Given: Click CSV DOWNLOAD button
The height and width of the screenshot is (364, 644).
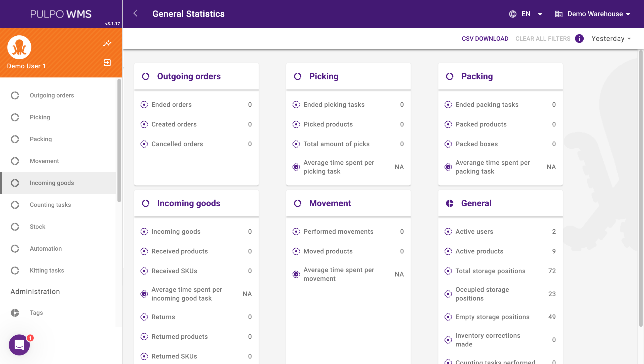Looking at the screenshot, I should pos(485,39).
